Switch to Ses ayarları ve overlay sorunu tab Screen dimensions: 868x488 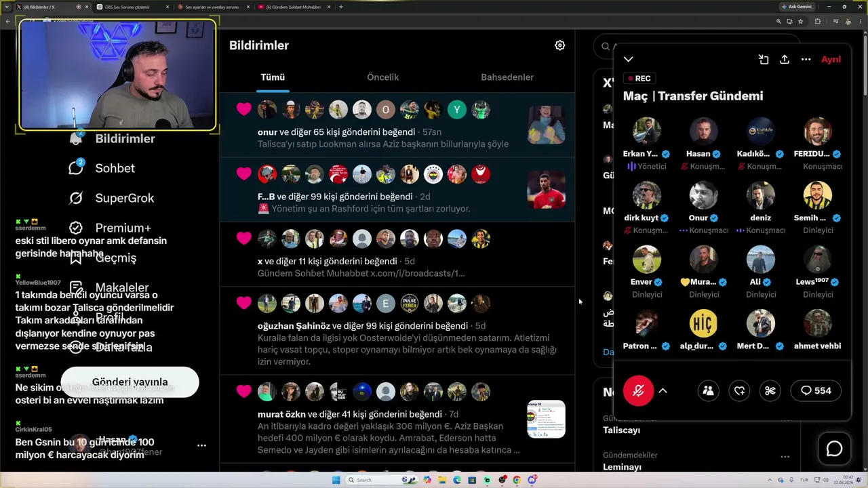(211, 7)
